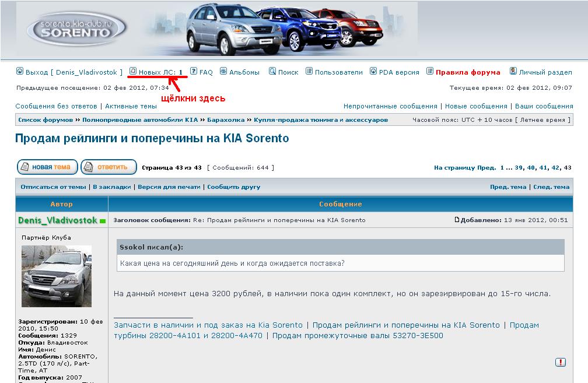Click the Альбомы icon
Screen dimensions: 588x383
[223, 71]
